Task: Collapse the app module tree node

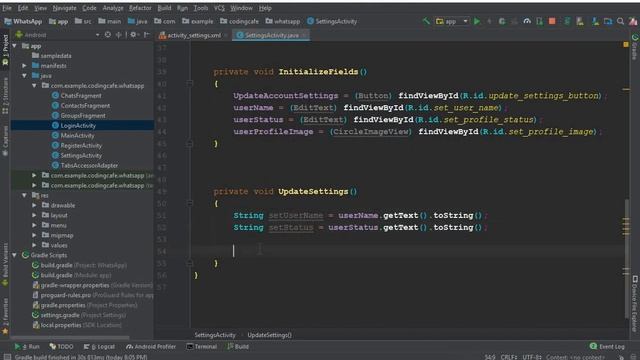Action: [x=15, y=46]
